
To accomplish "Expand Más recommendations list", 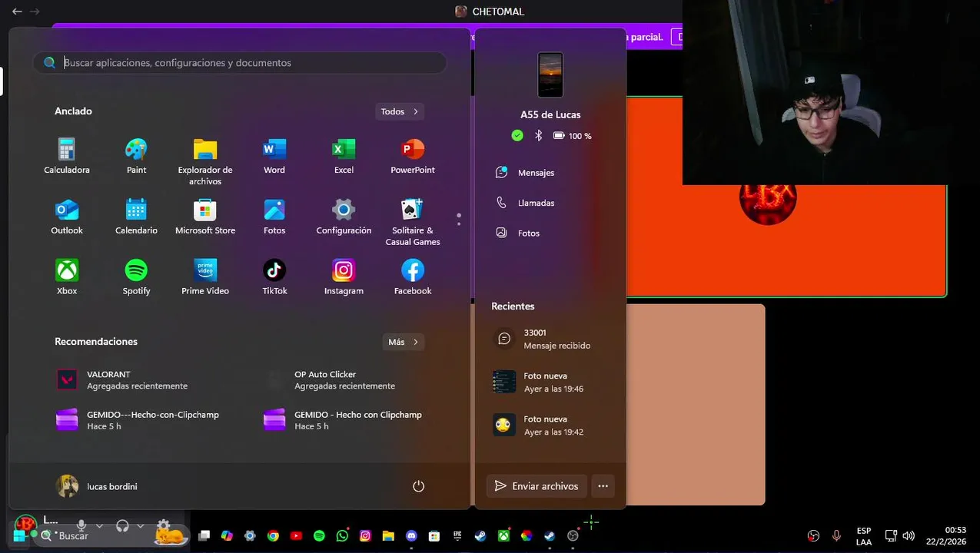I will [x=403, y=342].
